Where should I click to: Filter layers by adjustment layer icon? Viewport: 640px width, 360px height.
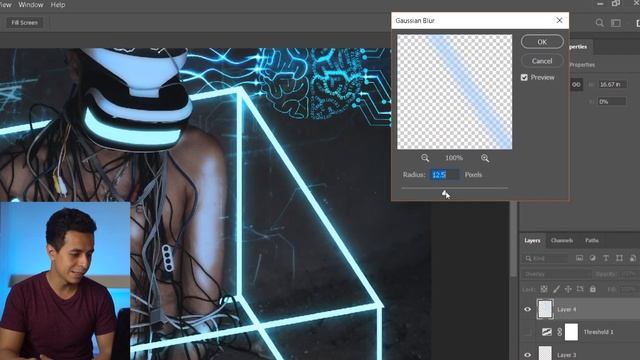pyautogui.click(x=593, y=258)
